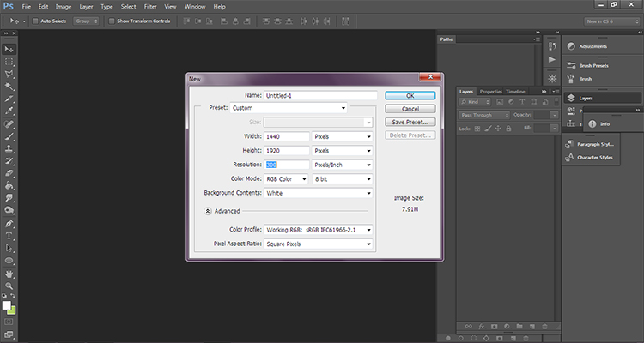Switch to the Properties tab
644x343 pixels.
coord(491,92)
